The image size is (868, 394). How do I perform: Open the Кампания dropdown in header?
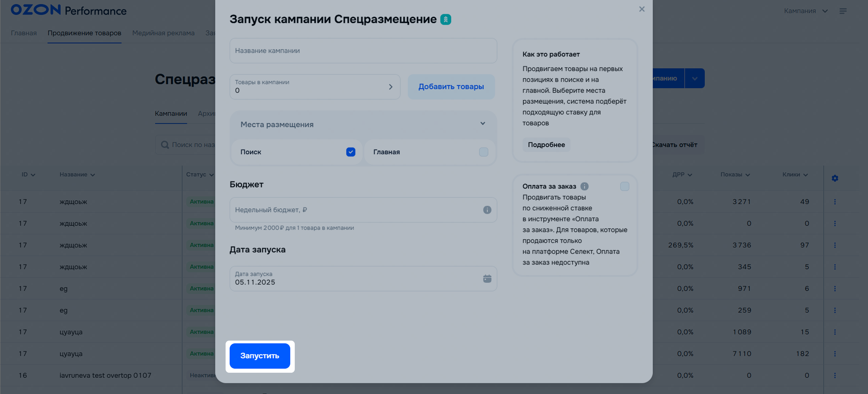805,11
